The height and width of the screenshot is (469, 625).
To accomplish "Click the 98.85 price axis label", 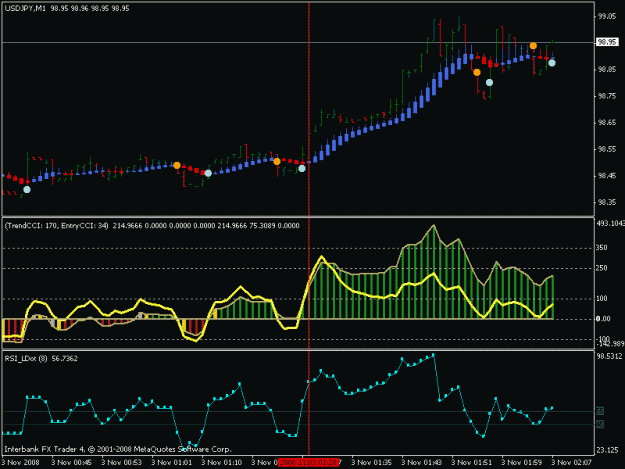I will pyautogui.click(x=606, y=69).
